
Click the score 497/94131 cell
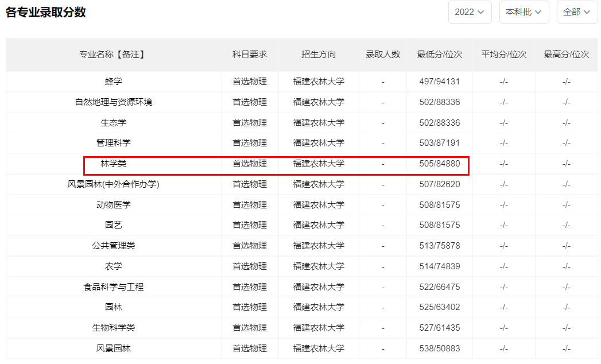(439, 82)
